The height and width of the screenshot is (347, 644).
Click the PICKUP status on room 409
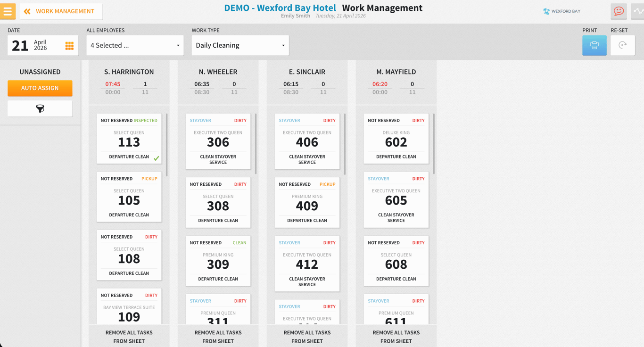pos(328,184)
